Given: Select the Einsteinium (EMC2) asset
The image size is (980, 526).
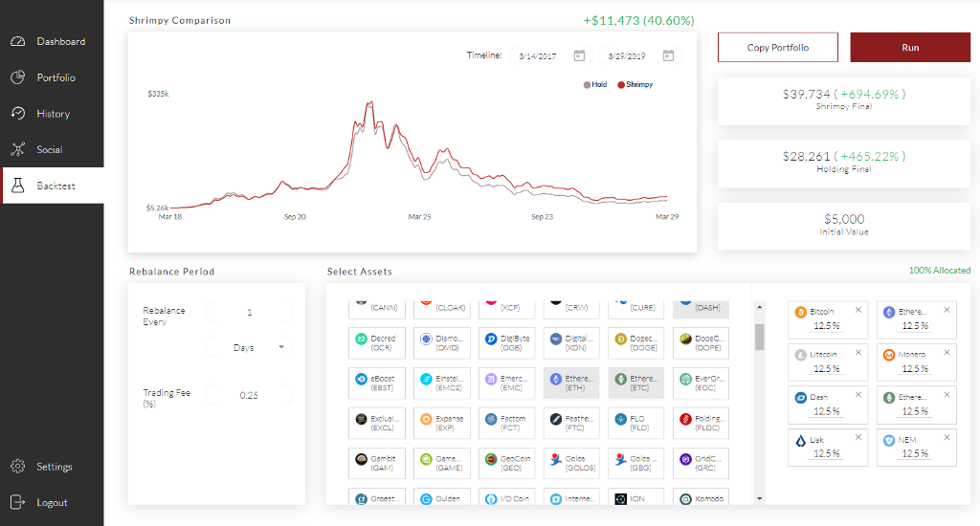Looking at the screenshot, I should [442, 383].
